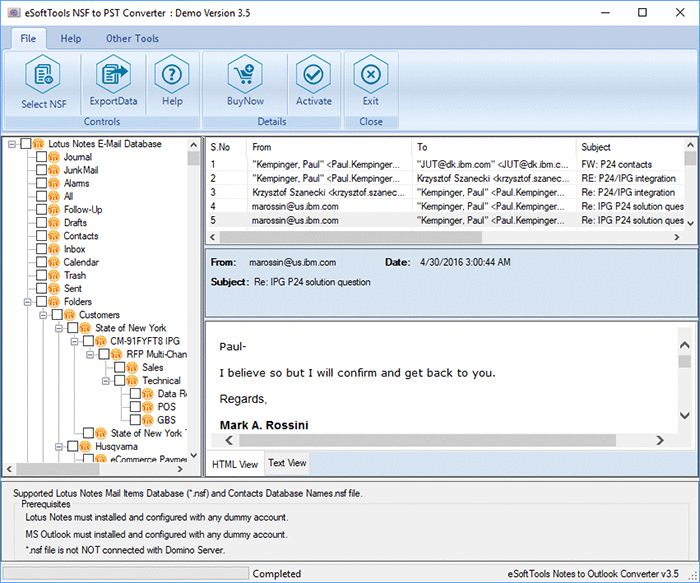The height and width of the screenshot is (583, 700).
Task: Collapse the CM-91FYFT8 IPG node
Action: (75, 341)
